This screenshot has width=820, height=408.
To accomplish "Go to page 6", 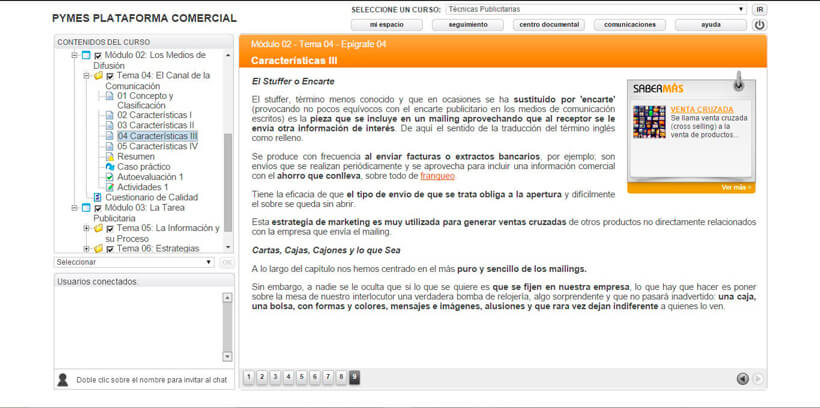I will [x=314, y=377].
